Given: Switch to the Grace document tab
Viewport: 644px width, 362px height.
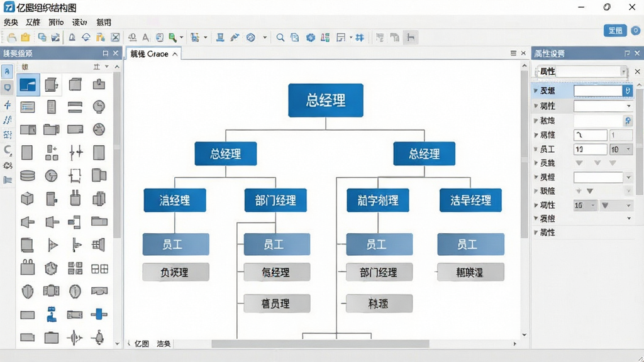Looking at the screenshot, I should pos(155,54).
